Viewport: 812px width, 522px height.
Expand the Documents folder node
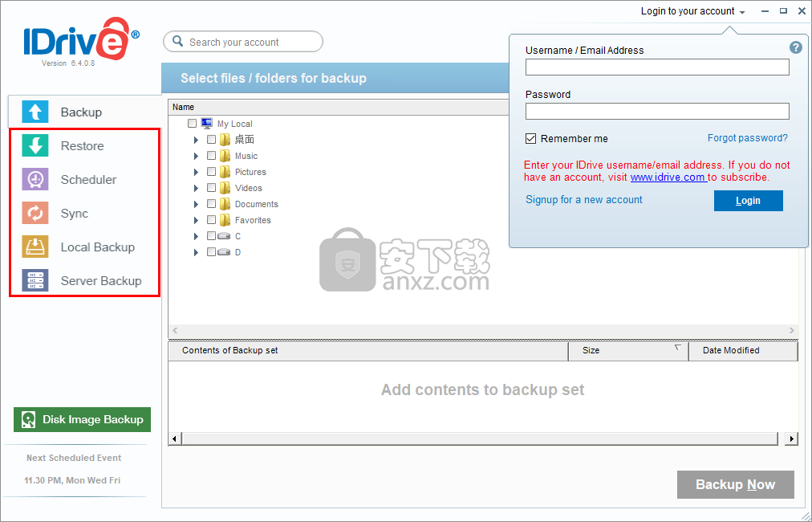pos(197,204)
